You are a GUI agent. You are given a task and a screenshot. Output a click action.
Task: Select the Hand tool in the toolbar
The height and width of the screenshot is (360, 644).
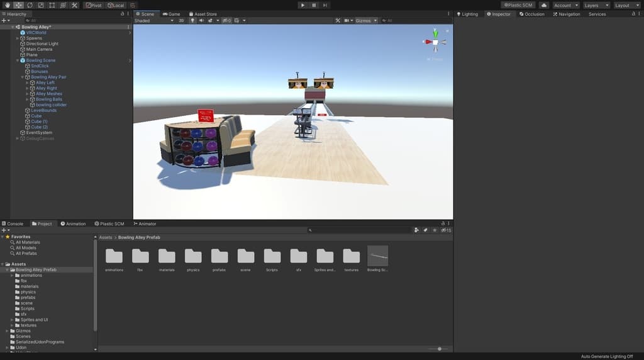point(7,5)
